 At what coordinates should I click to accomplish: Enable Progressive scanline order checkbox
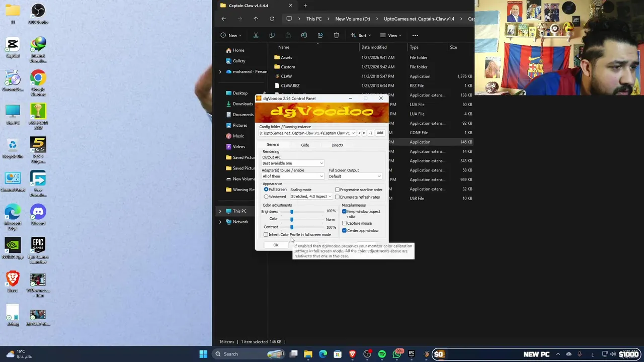click(x=359, y=190)
